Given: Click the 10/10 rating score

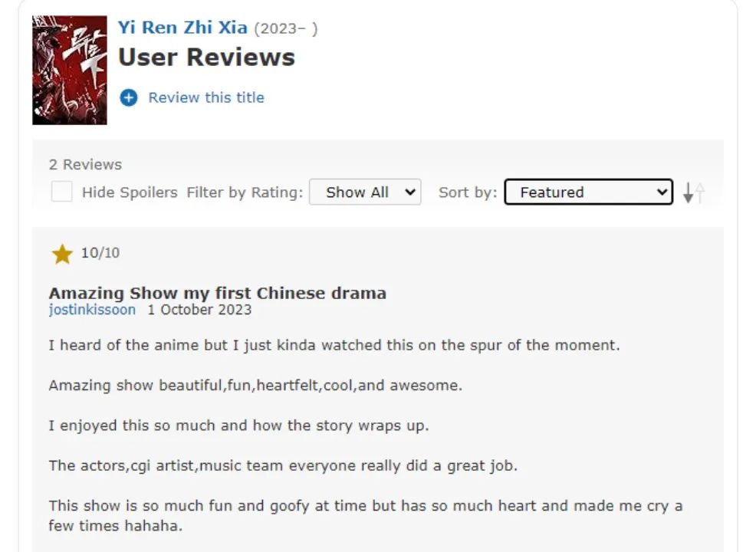Looking at the screenshot, I should coord(100,253).
